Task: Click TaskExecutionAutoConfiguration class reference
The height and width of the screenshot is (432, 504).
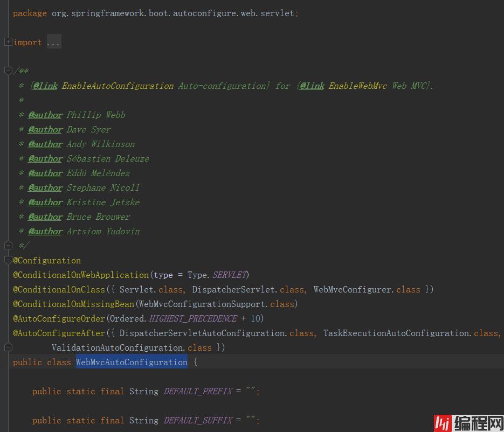Action: click(x=396, y=333)
